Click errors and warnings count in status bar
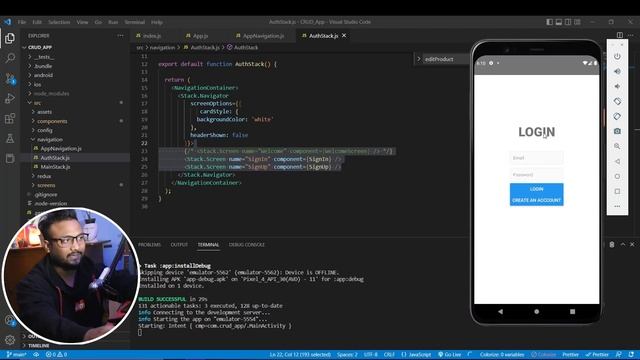The height and width of the screenshot is (360, 640). [56, 354]
